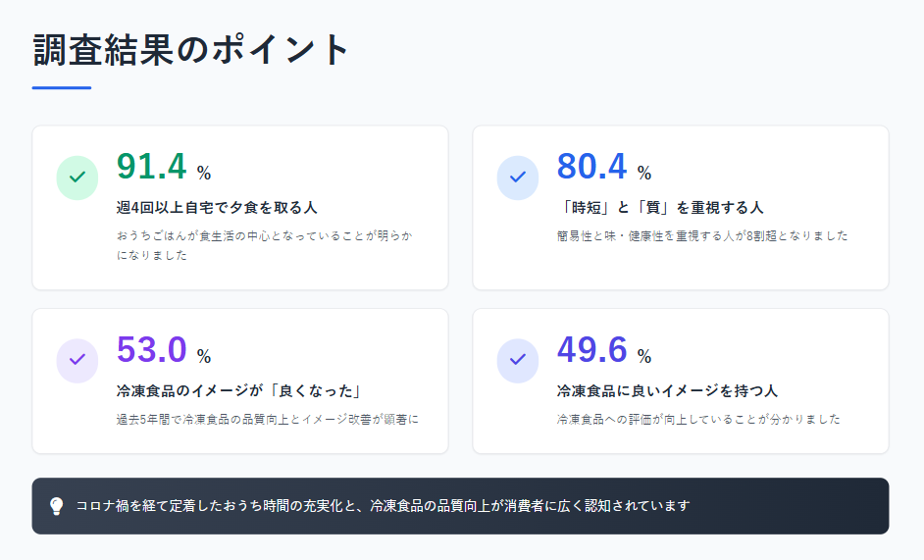The width and height of the screenshot is (924, 560).
Task: Click the banner text starting with コロナ禍を経て
Action: [x=383, y=506]
